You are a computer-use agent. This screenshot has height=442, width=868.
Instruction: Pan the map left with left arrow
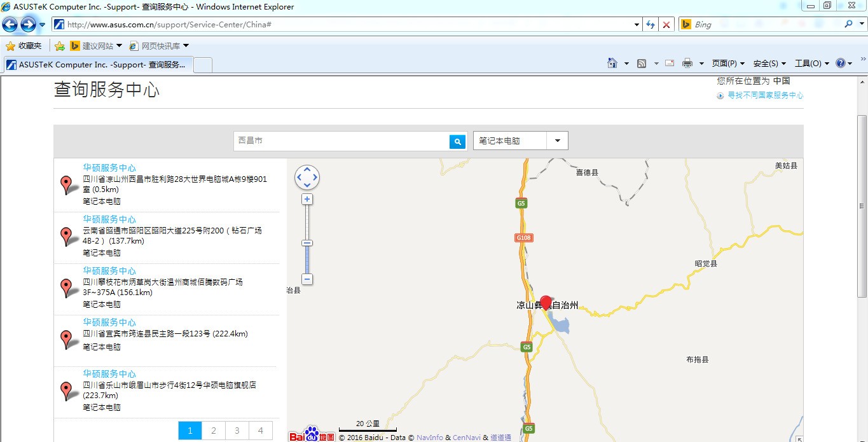(300, 177)
